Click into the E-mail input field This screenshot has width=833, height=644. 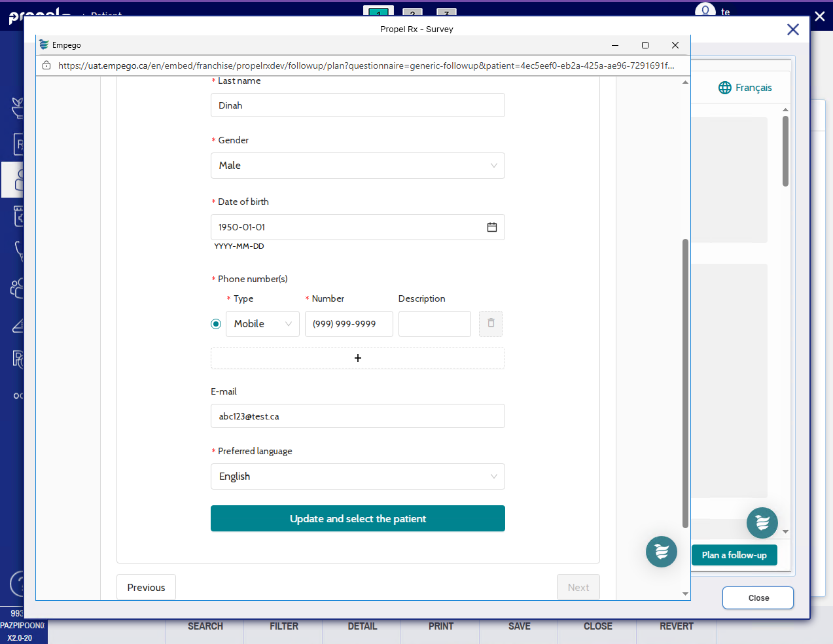(357, 416)
